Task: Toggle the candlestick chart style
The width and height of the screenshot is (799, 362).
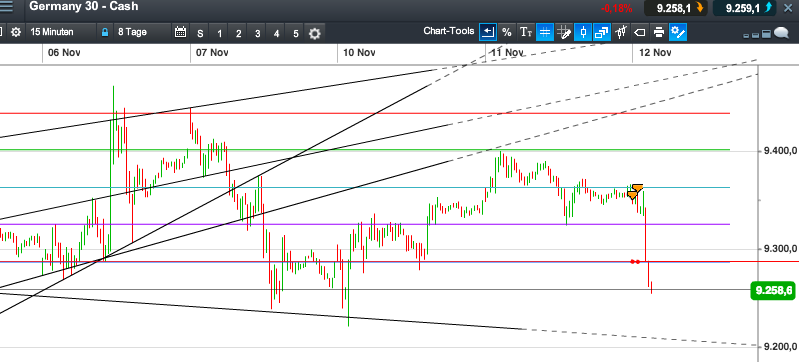Action: click(583, 32)
